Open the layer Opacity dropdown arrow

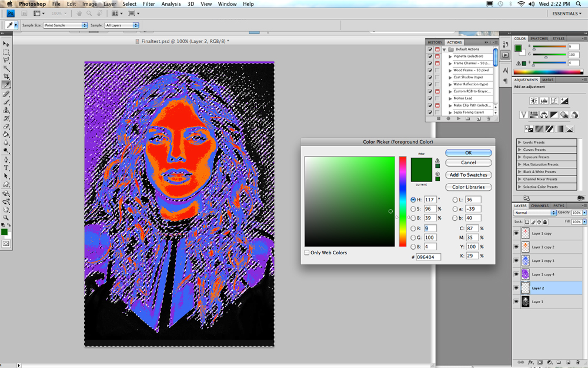(584, 213)
